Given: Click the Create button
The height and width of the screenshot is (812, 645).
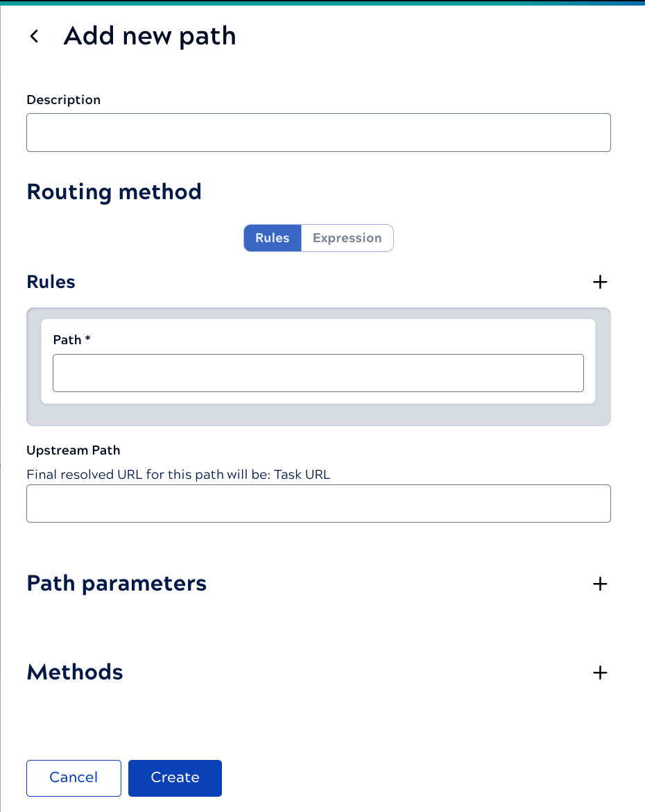Looking at the screenshot, I should coord(175,778).
